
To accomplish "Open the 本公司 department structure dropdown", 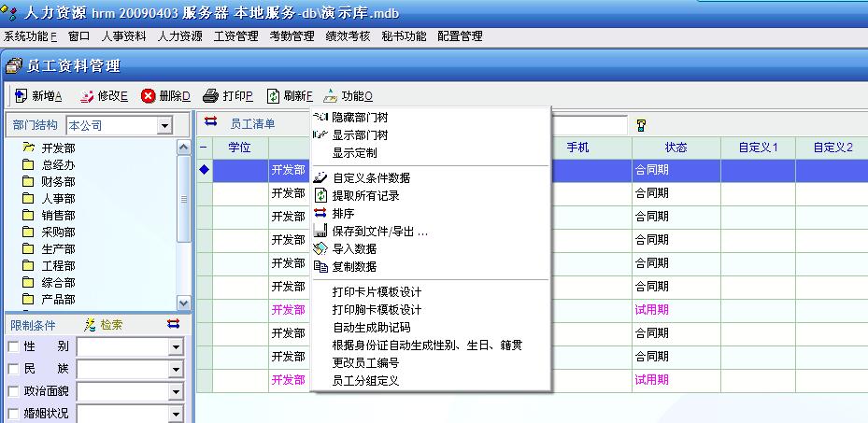I will coord(165,125).
